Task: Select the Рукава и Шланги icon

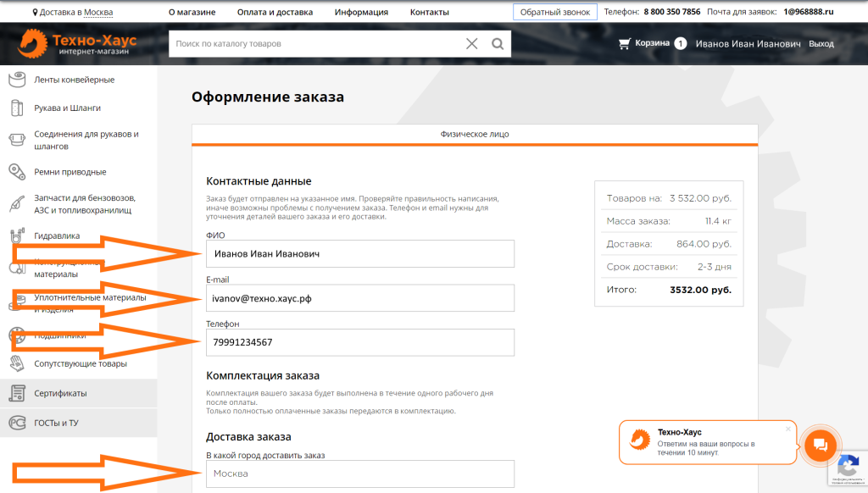Action: click(17, 108)
